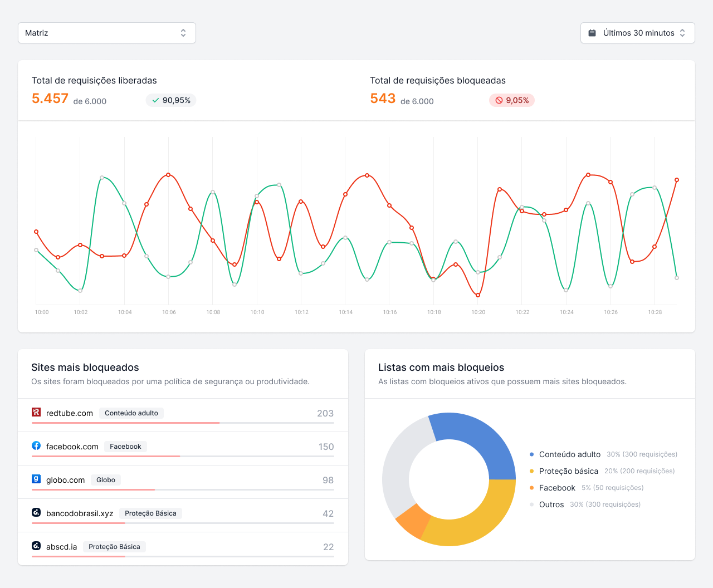Click the 10:14 label on chart axis
The image size is (713, 588).
[x=345, y=312]
